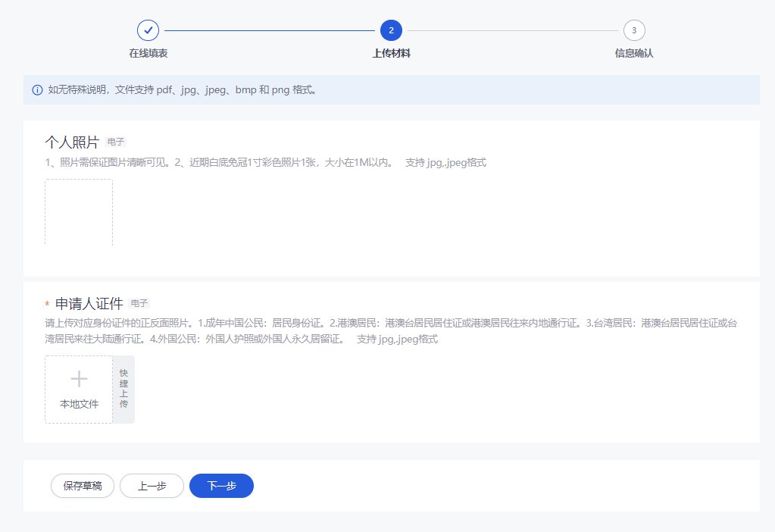775x532 pixels.
Task: Proceed with the 下一步 button
Action: point(221,486)
